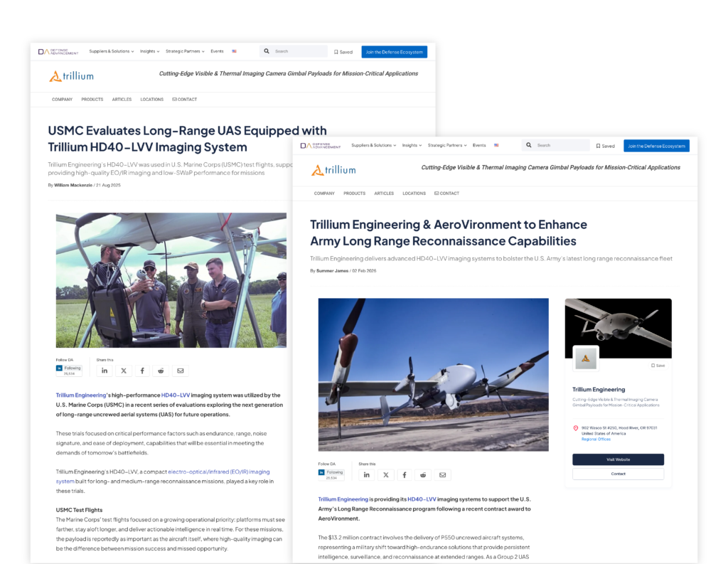Open HD40-LVV link in AeroVironment article body
Viewport: 728px width, 564px height.
tap(422, 499)
